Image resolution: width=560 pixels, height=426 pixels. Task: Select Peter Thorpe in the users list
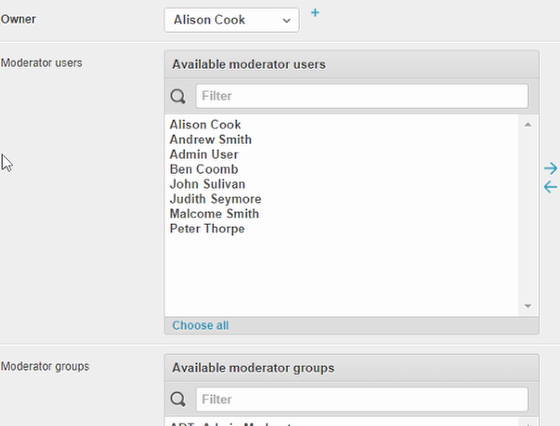(207, 229)
